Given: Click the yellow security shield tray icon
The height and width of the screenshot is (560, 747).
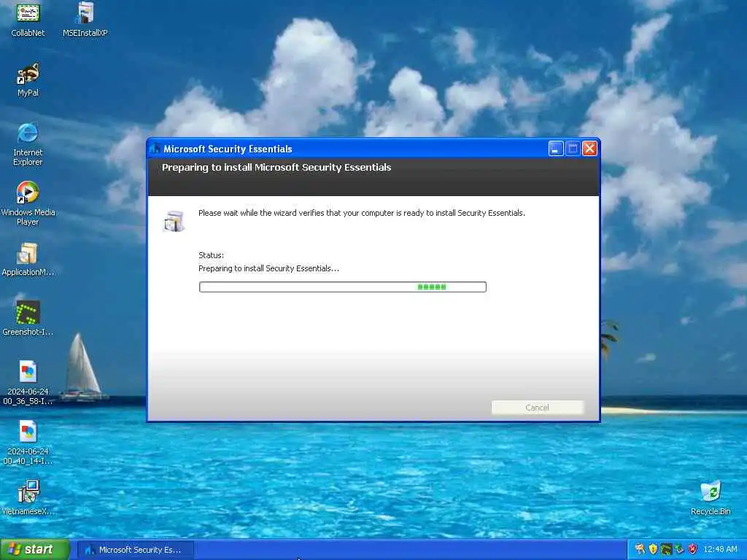Looking at the screenshot, I should coord(653,549).
